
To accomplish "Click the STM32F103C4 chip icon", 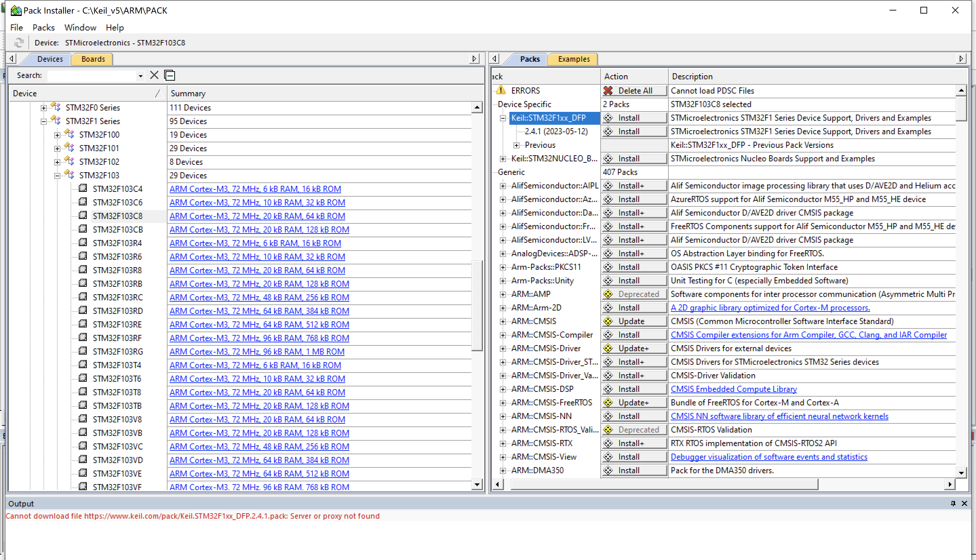I will [x=83, y=188].
